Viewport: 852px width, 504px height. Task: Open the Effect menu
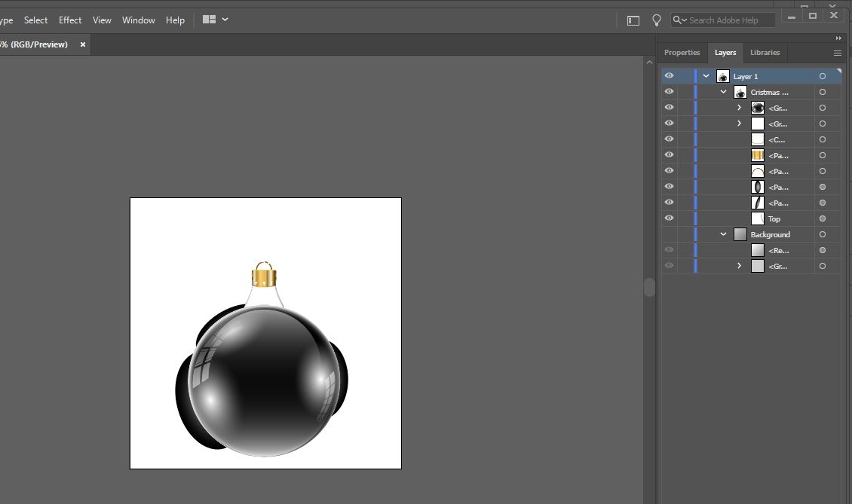point(69,20)
